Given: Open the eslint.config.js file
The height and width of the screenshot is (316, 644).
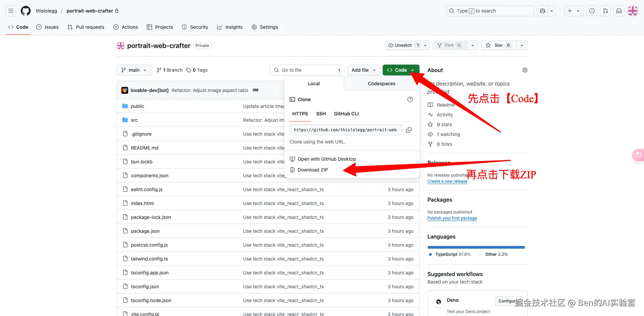Looking at the screenshot, I should tap(147, 189).
